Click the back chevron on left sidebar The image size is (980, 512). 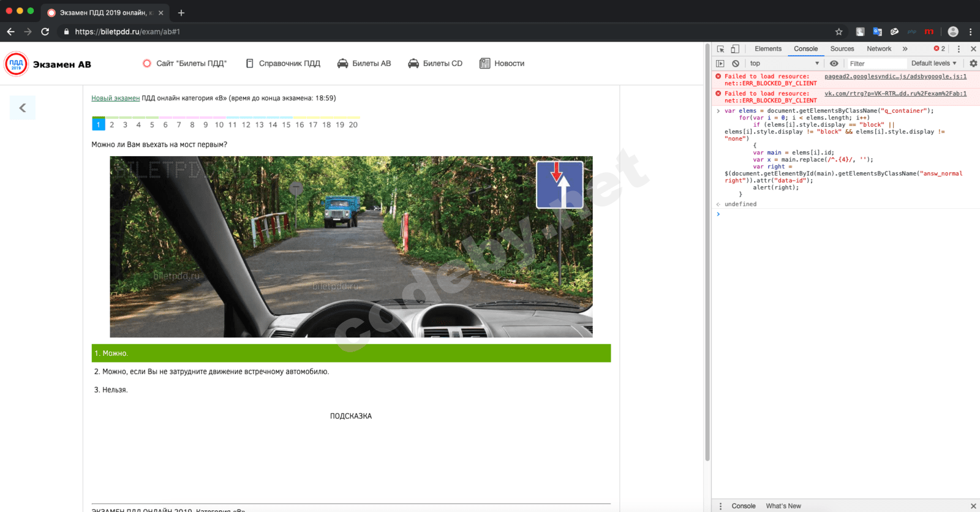(x=23, y=108)
